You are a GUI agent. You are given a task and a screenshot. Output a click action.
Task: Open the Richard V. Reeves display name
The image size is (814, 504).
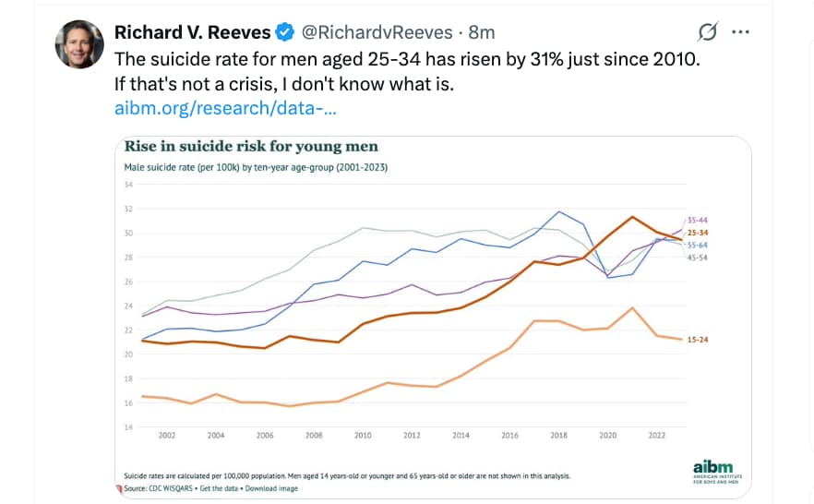tap(192, 32)
